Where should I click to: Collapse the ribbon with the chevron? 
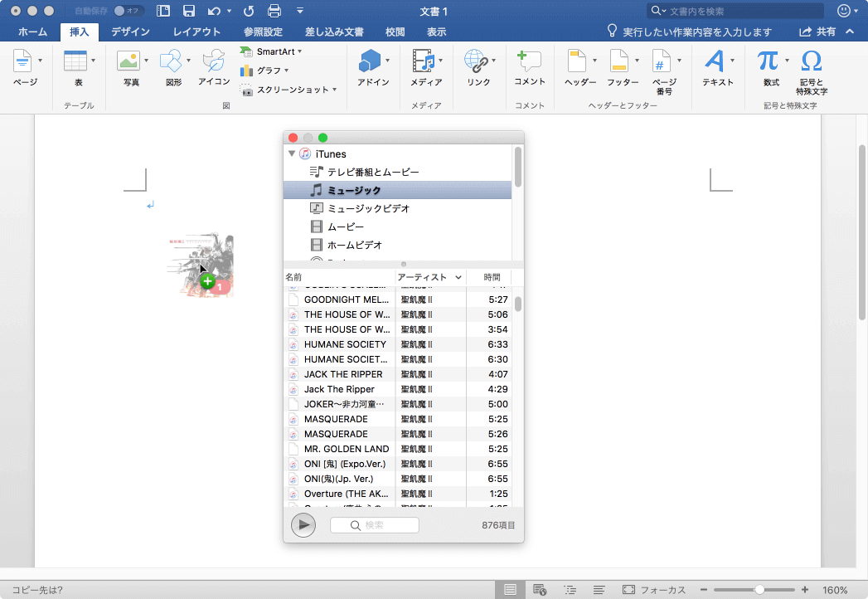click(850, 32)
